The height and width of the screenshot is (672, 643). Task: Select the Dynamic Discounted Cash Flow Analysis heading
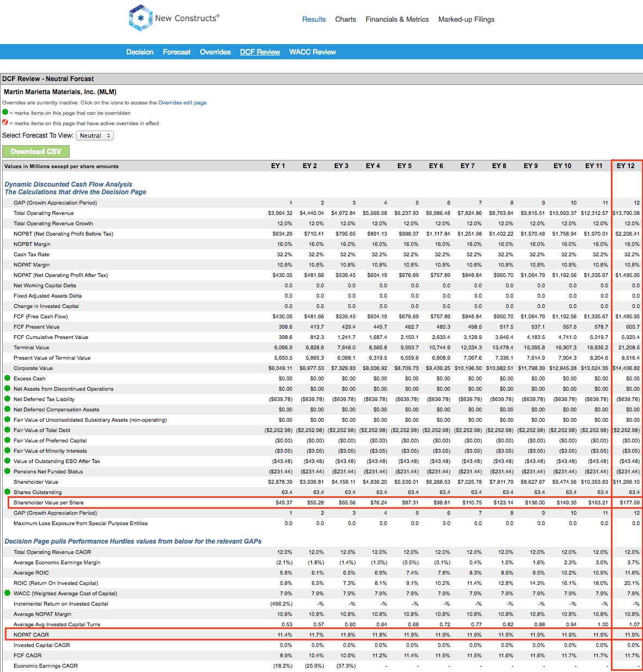pyautogui.click(x=69, y=184)
